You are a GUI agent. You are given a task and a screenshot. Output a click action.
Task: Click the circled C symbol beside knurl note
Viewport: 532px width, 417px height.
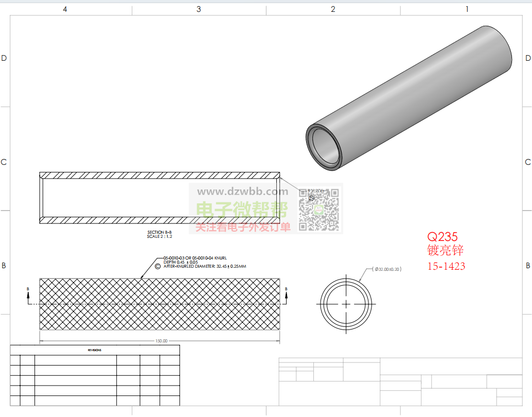click(158, 267)
